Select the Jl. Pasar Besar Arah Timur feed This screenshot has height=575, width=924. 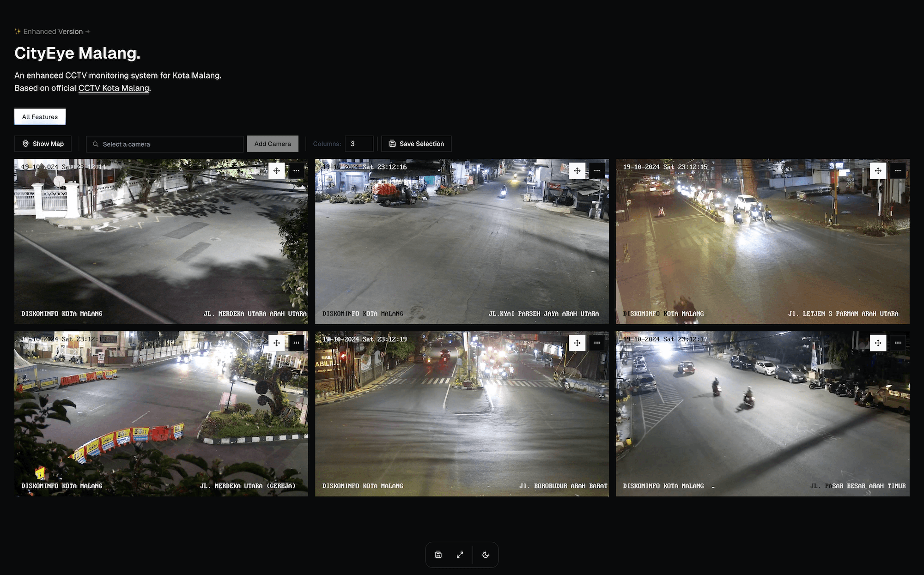[x=763, y=414]
